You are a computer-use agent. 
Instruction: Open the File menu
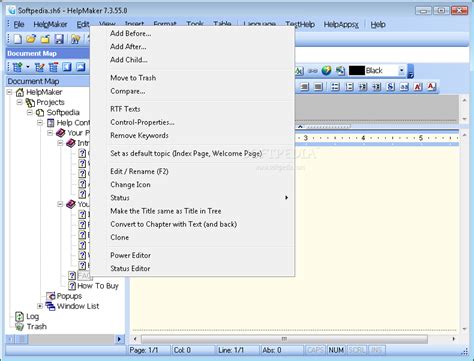tap(19, 24)
